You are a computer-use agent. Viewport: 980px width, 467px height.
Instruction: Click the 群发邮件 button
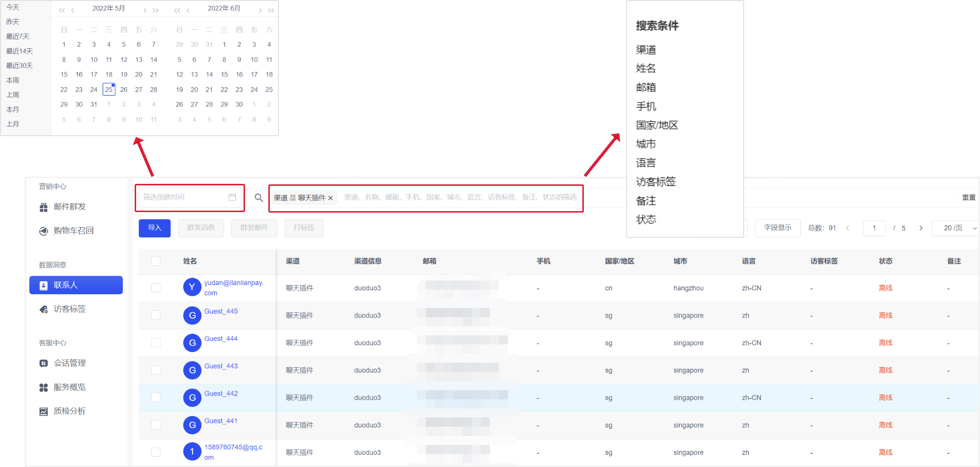coord(254,228)
